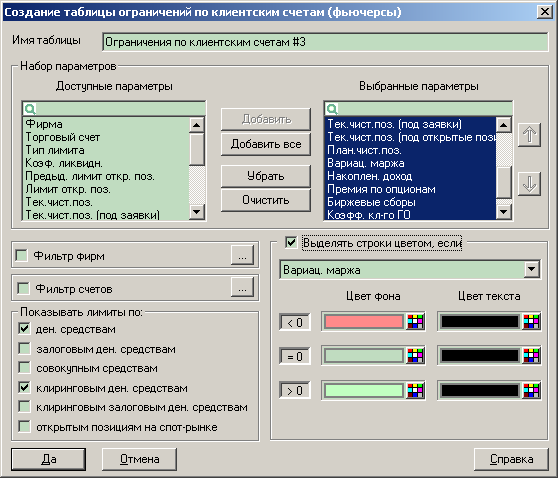Click the Очистить button
The image size is (558, 478).
(266, 200)
